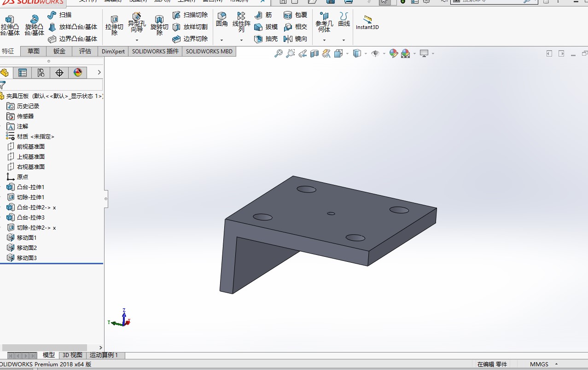Click Apply Scene icon
Screen dimensions: 588x370
[405, 54]
